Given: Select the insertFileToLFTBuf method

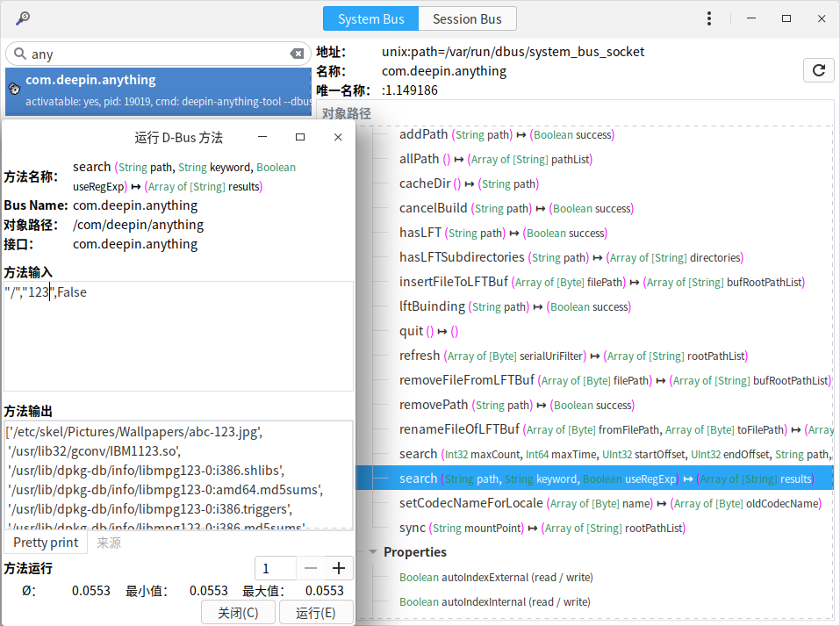Looking at the screenshot, I should pos(602,283).
